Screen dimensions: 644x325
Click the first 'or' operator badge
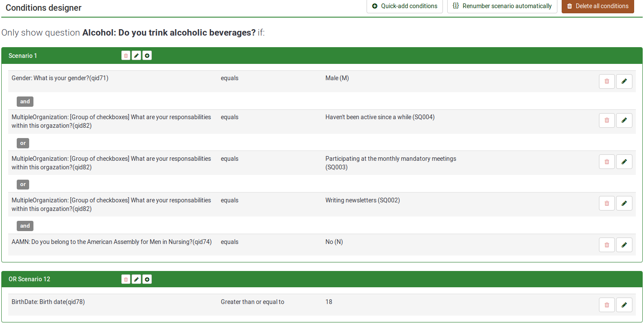click(23, 143)
